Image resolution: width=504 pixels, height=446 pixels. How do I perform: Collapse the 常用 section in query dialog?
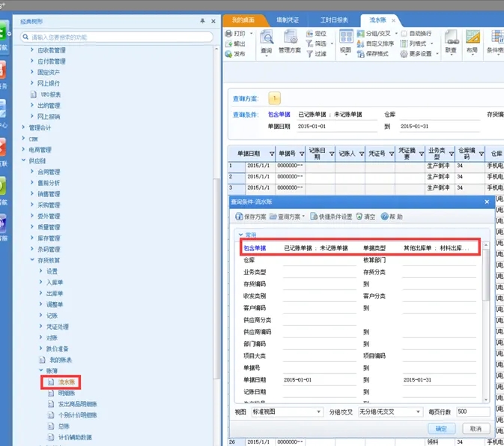tap(240, 235)
